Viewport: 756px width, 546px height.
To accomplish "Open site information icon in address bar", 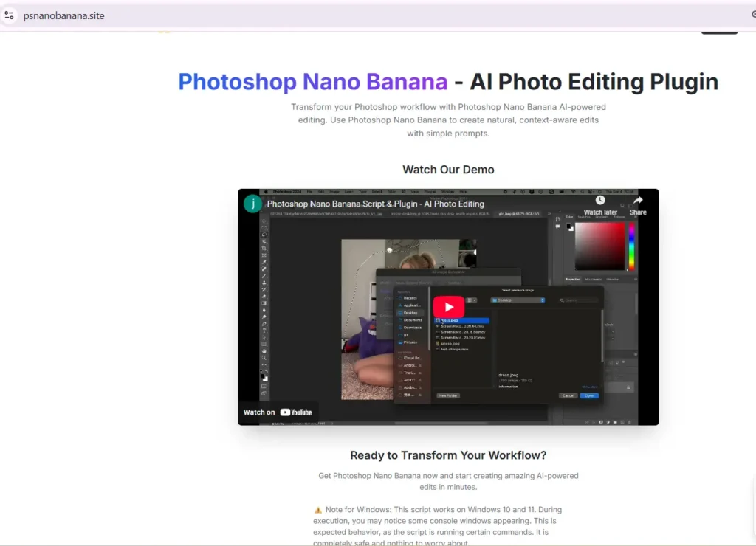I will coord(9,15).
